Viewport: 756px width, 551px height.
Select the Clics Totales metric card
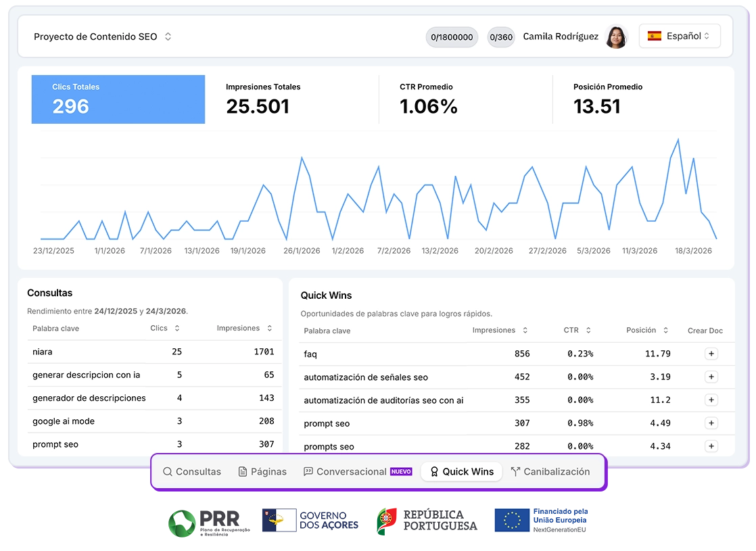click(x=118, y=100)
